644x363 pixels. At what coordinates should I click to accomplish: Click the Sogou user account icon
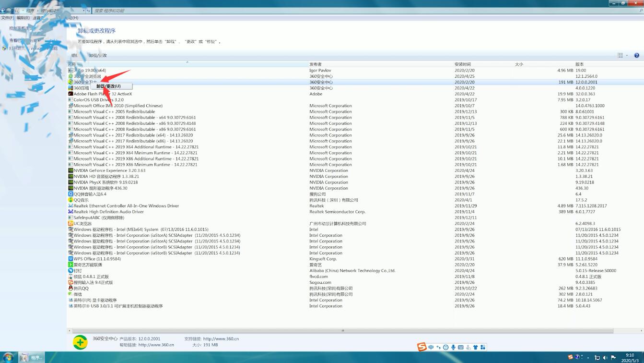pyautogui.click(x=468, y=347)
